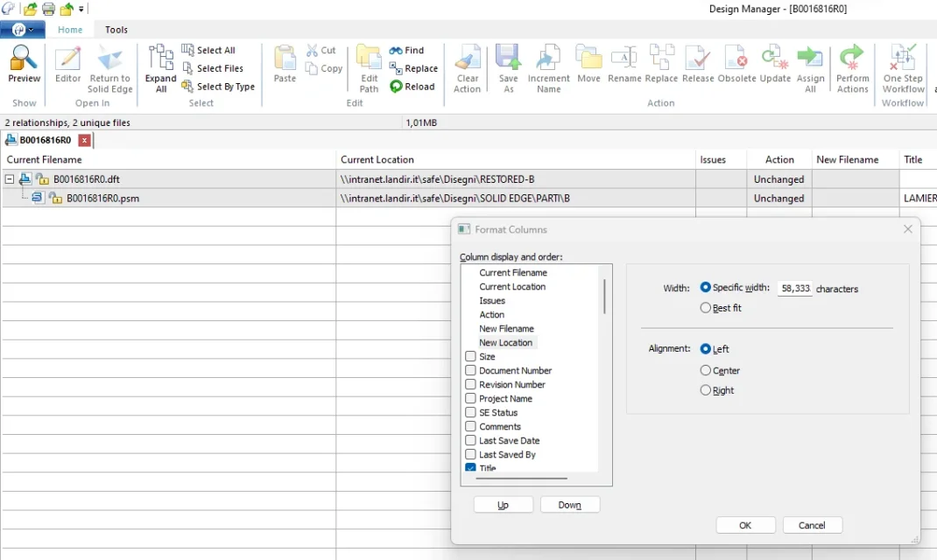The image size is (937, 560).
Task: Choose Center alignment radio button
Action: pyautogui.click(x=706, y=371)
